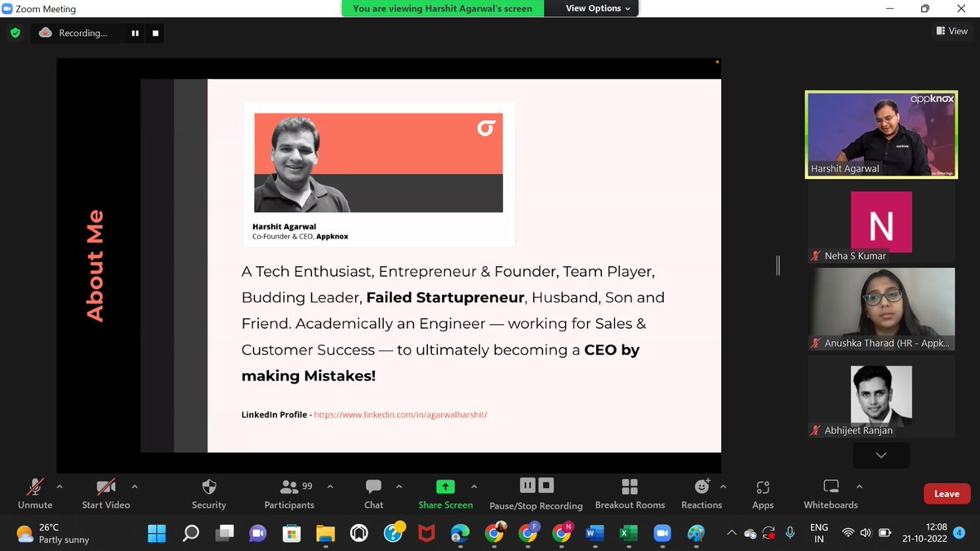980x551 pixels.
Task: Click the 'Failed Startupreneur' bold text on the slide
Action: 444,297
